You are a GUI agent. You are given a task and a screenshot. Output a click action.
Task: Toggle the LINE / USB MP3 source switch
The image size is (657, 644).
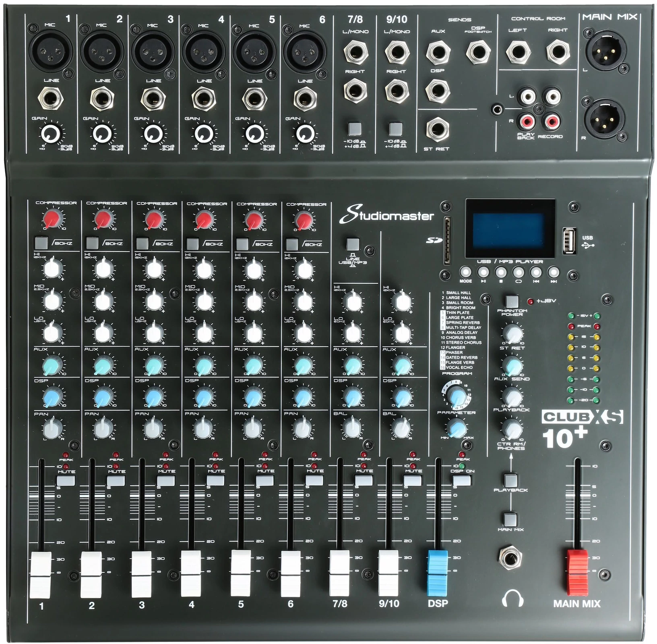(353, 244)
